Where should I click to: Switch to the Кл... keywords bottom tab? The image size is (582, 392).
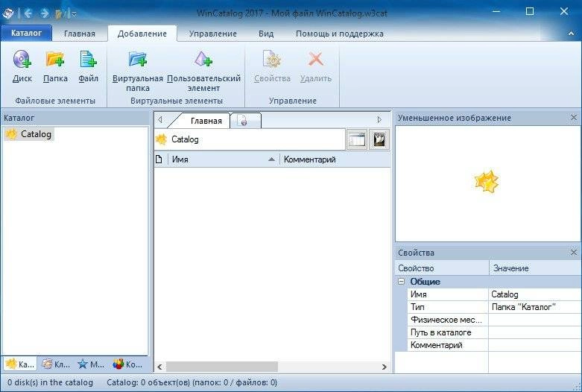point(56,364)
